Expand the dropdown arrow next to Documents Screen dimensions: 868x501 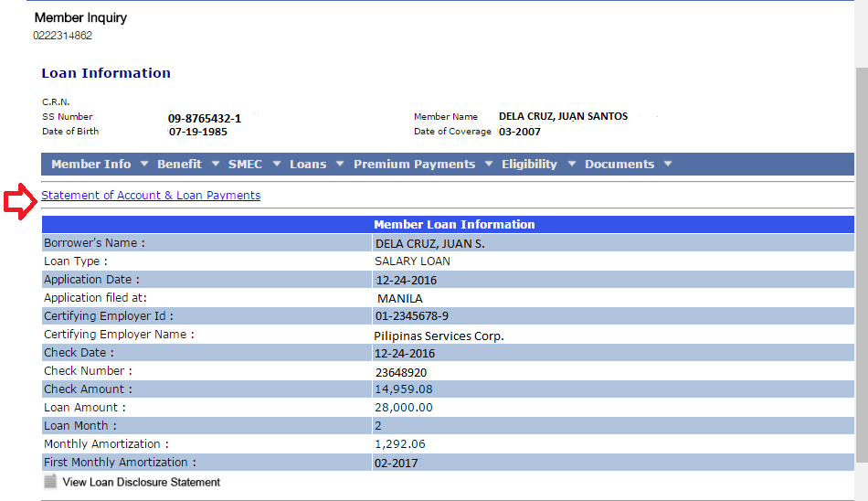coord(668,165)
